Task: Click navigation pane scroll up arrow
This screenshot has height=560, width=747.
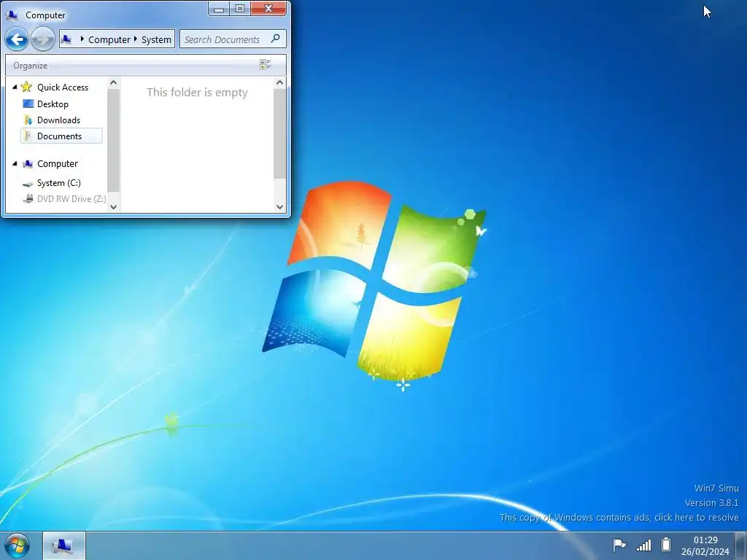Action: pyautogui.click(x=113, y=83)
